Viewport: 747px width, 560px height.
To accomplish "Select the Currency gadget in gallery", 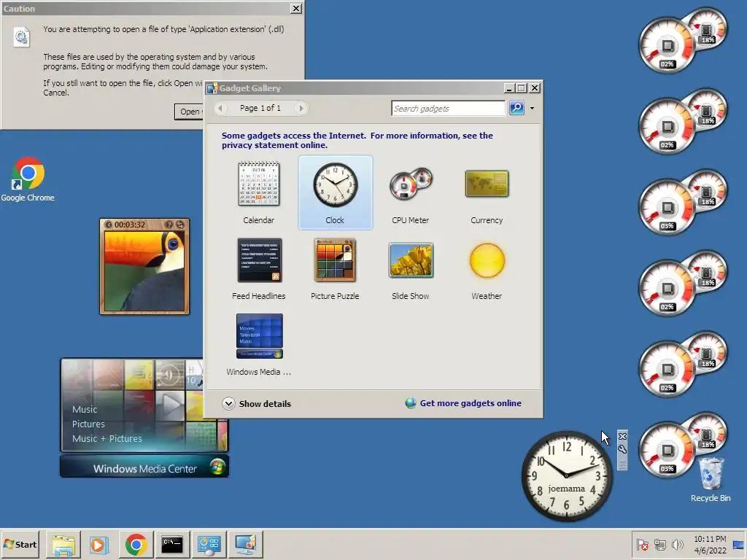I will pyautogui.click(x=487, y=192).
